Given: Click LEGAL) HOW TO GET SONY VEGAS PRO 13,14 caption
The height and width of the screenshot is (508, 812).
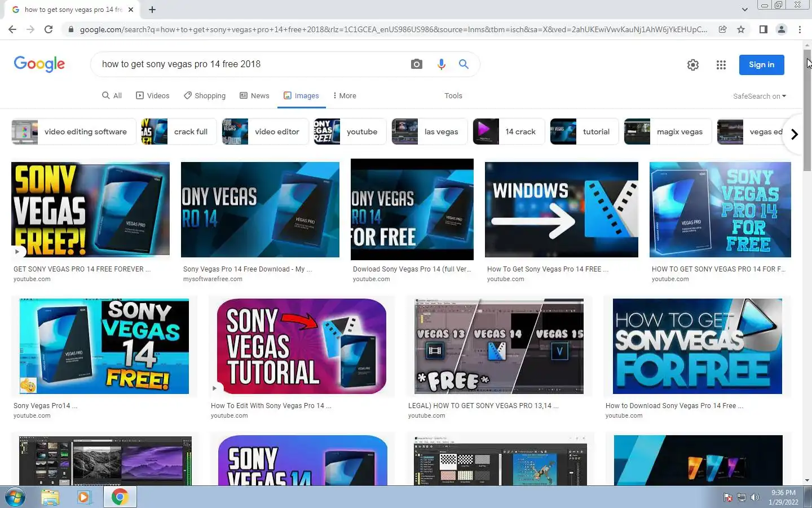Looking at the screenshot, I should point(483,406).
